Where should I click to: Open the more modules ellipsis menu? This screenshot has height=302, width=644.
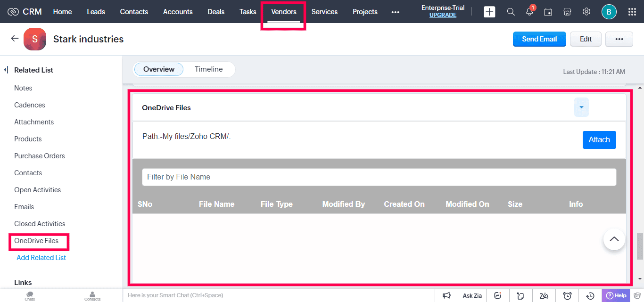[395, 12]
